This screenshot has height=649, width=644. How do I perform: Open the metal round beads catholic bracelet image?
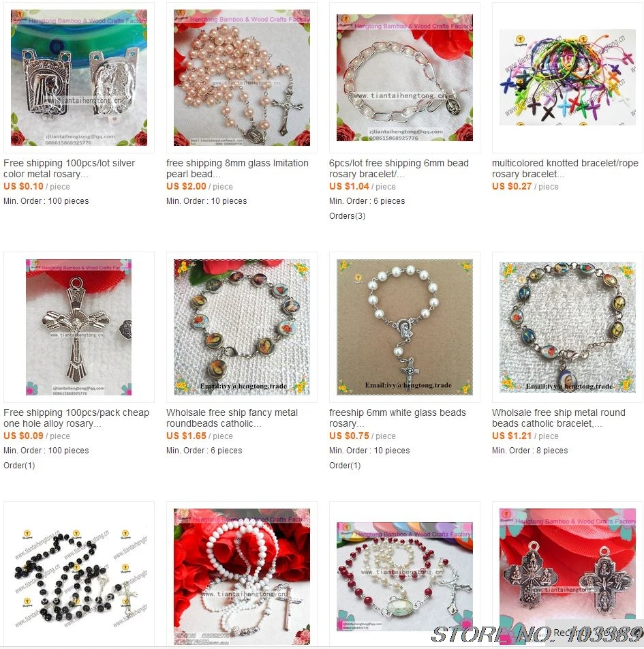pos(568,327)
